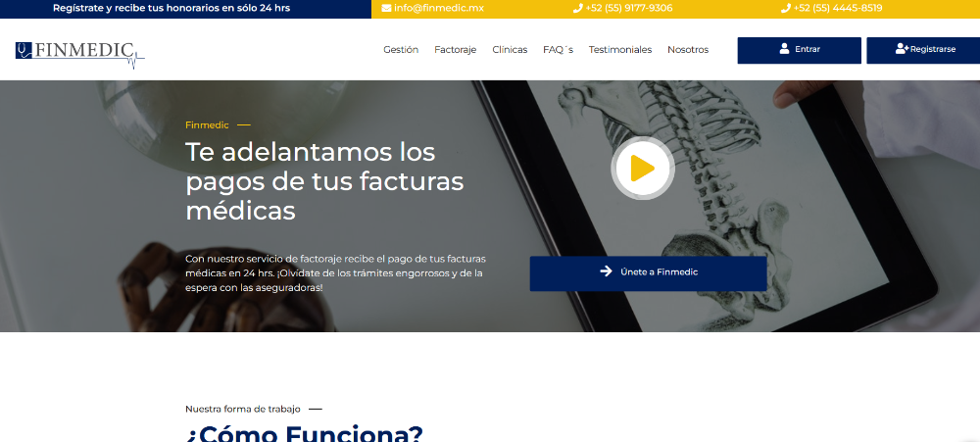Click the phone icon beside 9177-9306

click(x=577, y=9)
